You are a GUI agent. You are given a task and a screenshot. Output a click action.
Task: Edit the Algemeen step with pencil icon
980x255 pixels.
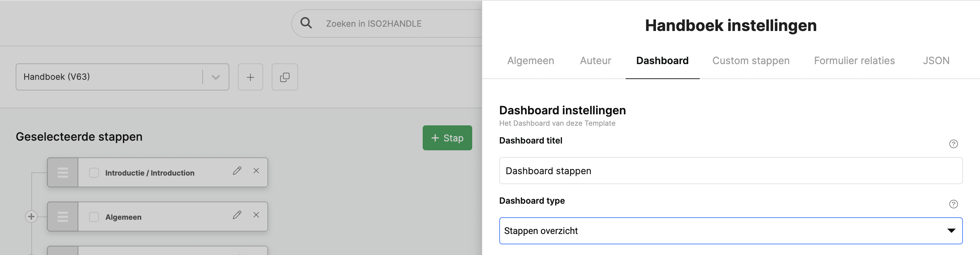point(237,215)
